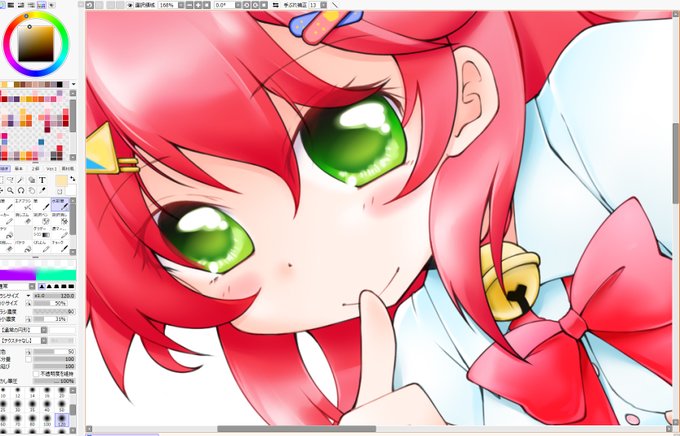The image size is (680, 436).
Task: Adjust the minimum density slider at 31%
Action: 50,319
